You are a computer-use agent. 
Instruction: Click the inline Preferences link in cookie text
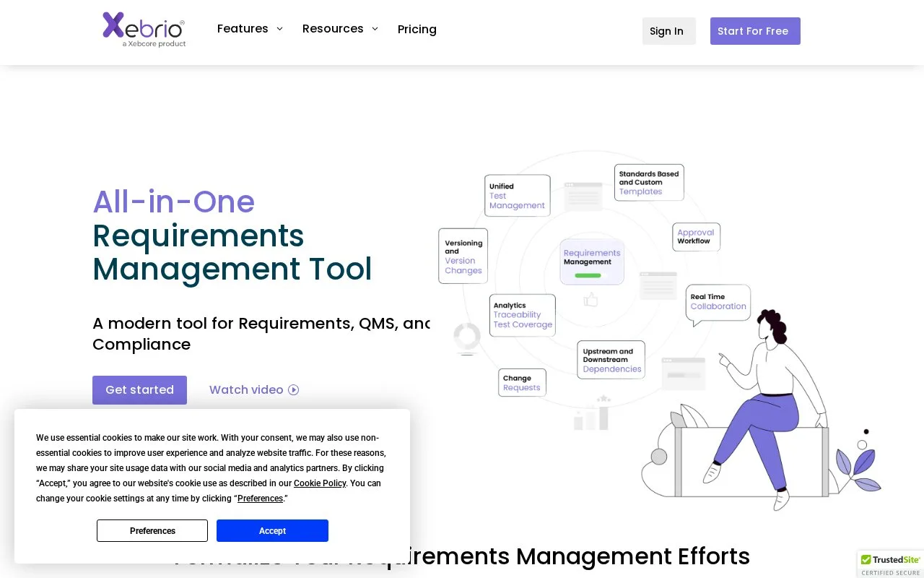click(x=261, y=499)
